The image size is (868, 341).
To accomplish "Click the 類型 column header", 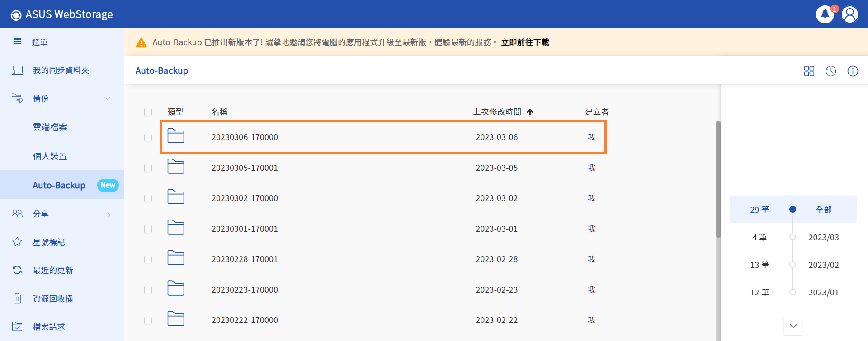I will (x=175, y=112).
